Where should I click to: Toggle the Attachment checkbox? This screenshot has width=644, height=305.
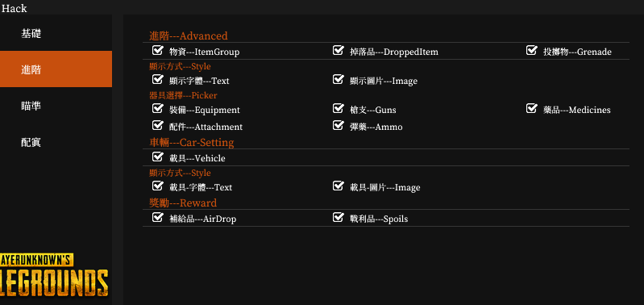[x=158, y=125]
